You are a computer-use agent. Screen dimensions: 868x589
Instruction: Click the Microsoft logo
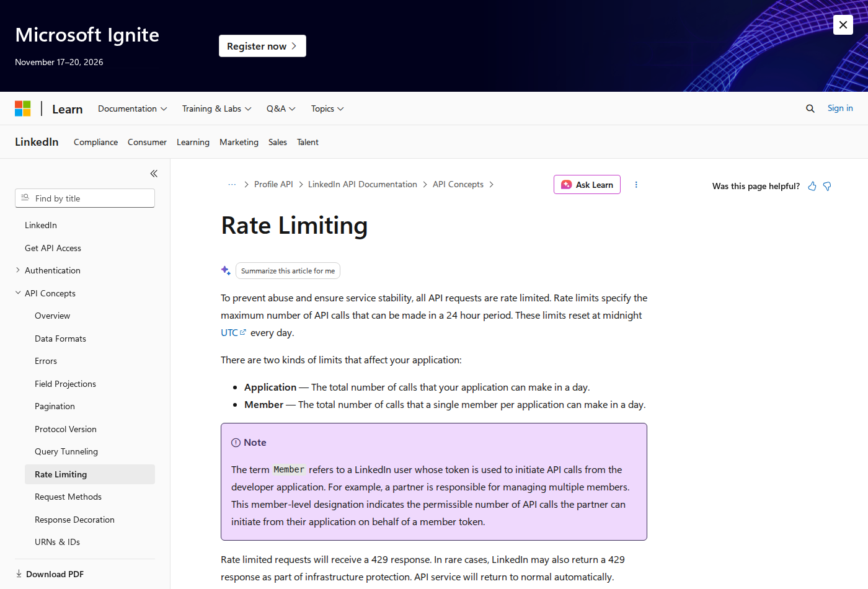23,108
